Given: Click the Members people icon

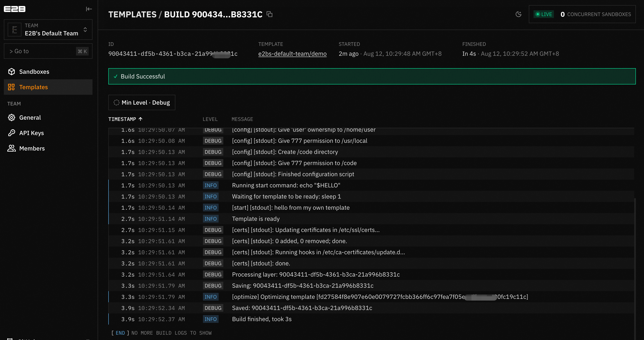Looking at the screenshot, I should (x=12, y=148).
